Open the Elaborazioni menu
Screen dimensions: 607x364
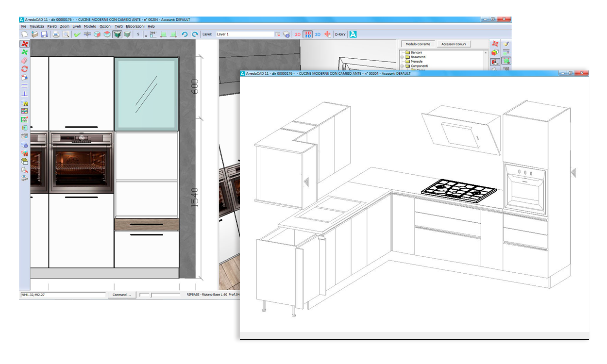pyautogui.click(x=135, y=26)
